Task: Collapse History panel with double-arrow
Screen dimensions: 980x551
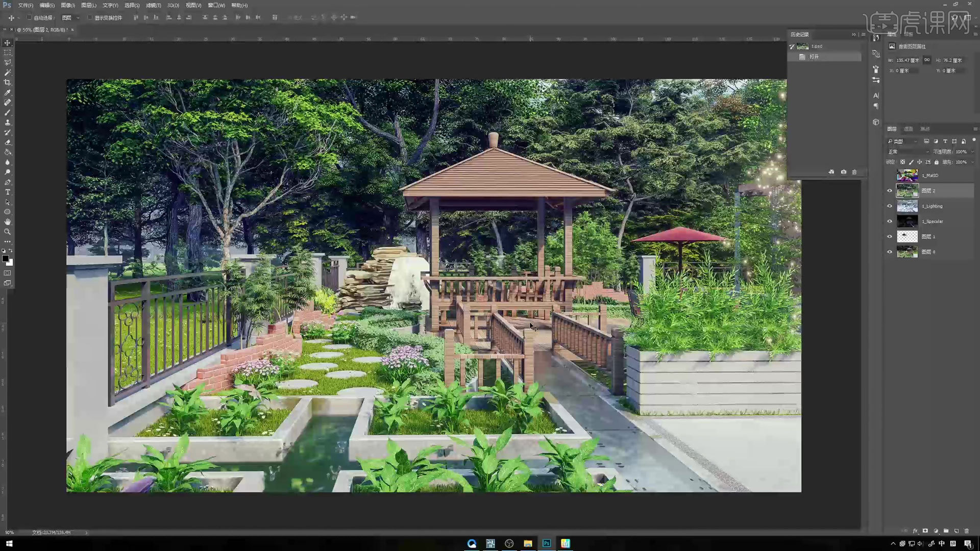Action: pyautogui.click(x=853, y=34)
